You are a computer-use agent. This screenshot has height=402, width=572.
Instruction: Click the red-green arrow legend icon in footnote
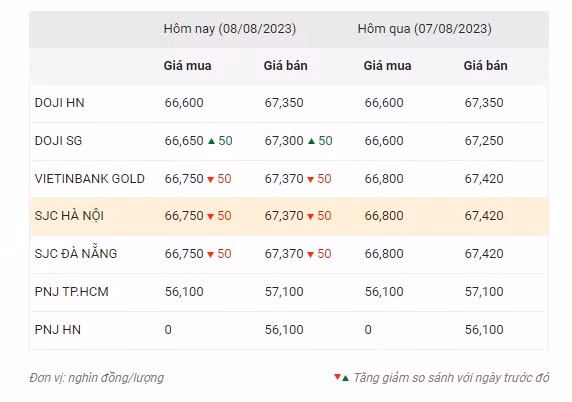341,378
